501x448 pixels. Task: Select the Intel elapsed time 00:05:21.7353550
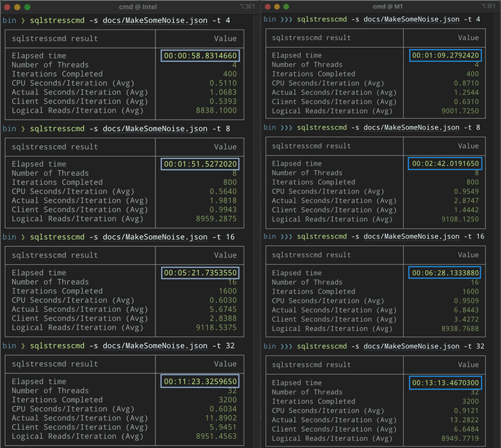[x=200, y=273]
